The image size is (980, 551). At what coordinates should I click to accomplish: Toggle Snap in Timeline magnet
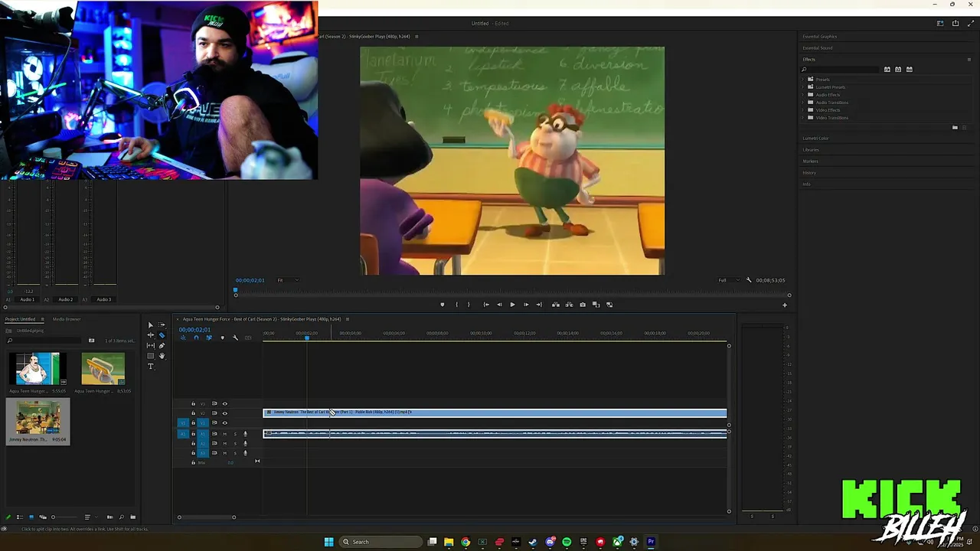click(196, 337)
